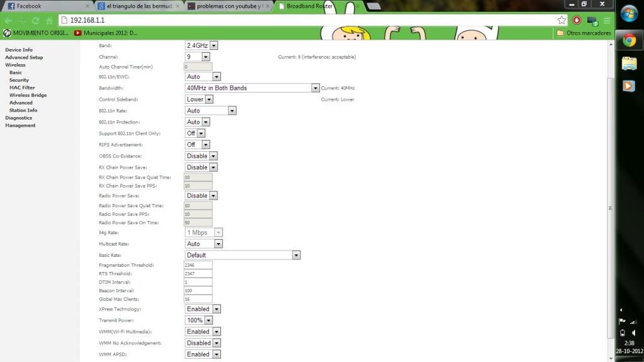Open Support 802.11n Client Only dropdown
644x362 pixels.
click(195, 133)
